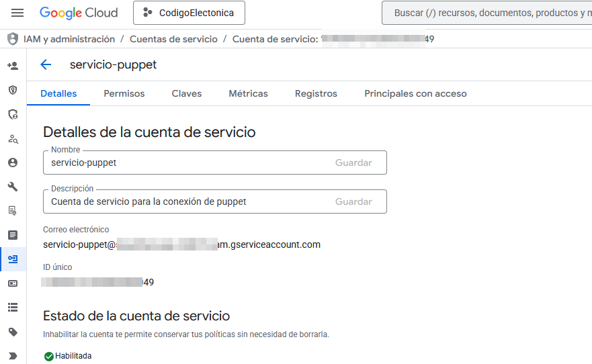Click the IAM shield icon in breadcrumb
This screenshot has width=592, height=364.
tap(13, 39)
